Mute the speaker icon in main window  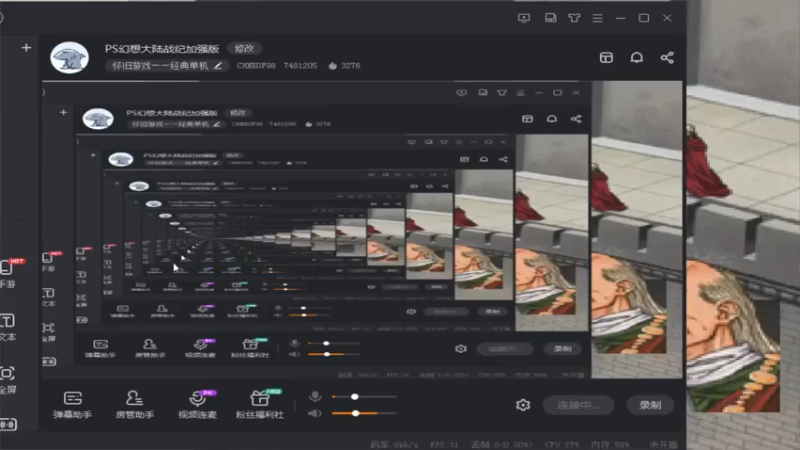coord(315,413)
